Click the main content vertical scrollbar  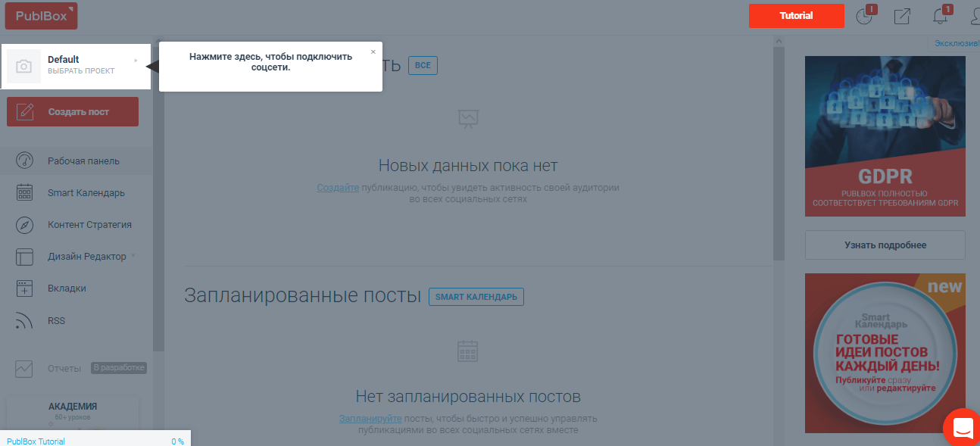click(779, 151)
